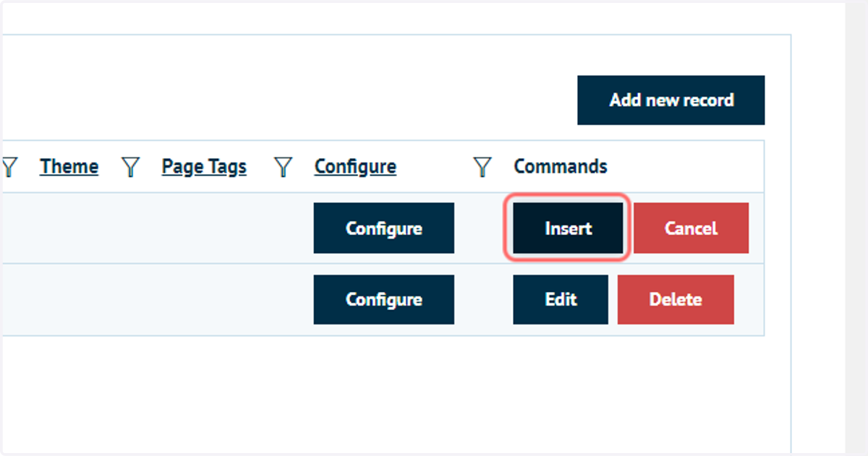868x456 pixels.
Task: Click the Add new record button
Action: pyautogui.click(x=671, y=100)
